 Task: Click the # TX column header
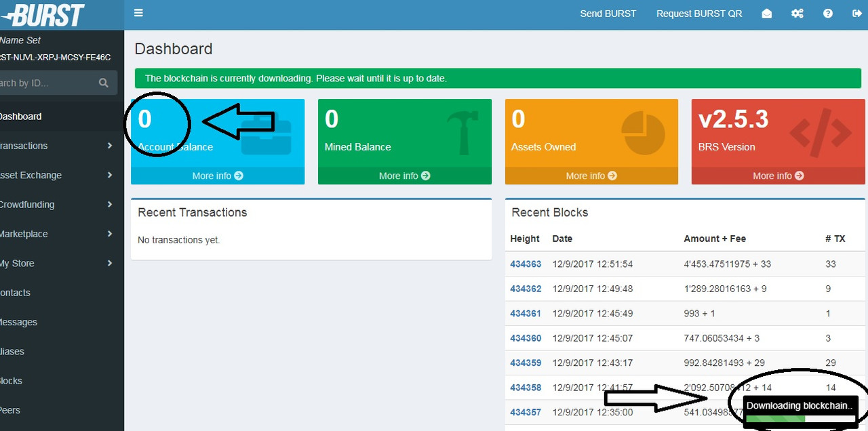pyautogui.click(x=835, y=239)
